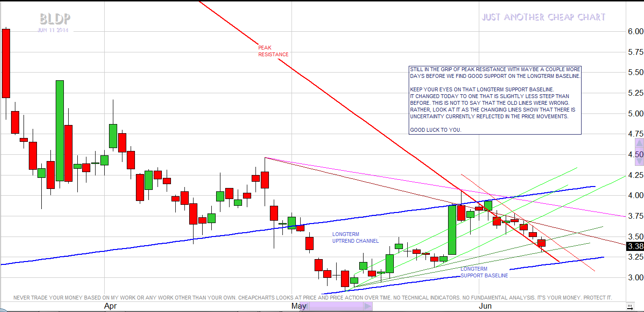Click the commentary text box annotation
Screen dimensions: 644x312
495,100
